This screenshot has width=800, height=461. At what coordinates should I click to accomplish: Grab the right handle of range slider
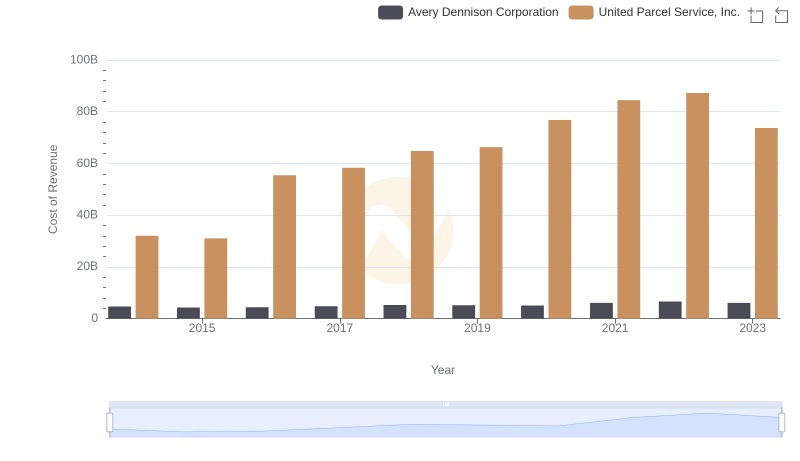[782, 423]
